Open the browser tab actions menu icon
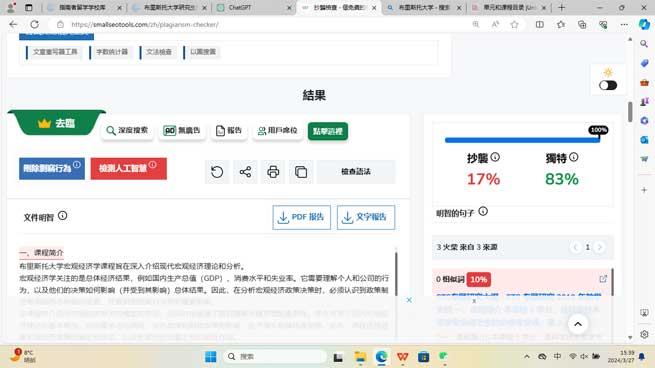The width and height of the screenshot is (655, 368). (x=29, y=8)
